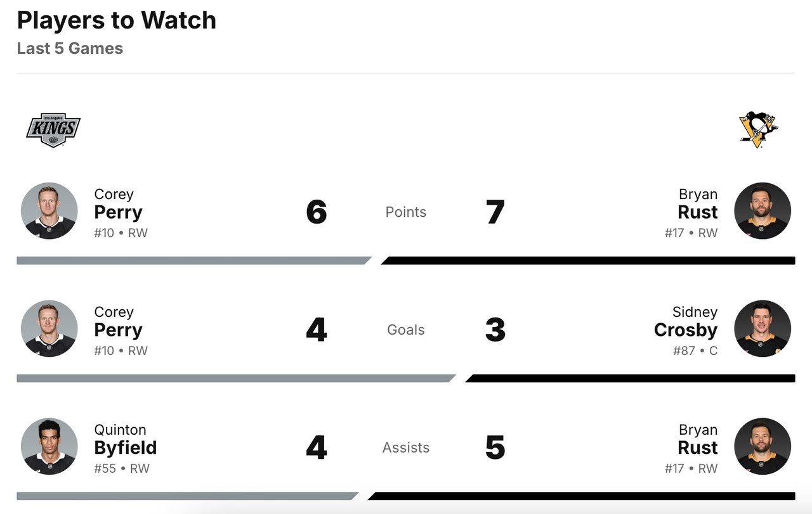Screen dimensions: 812x514
Task: Click Bryan Rust's photo in Assists row
Action: pyautogui.click(x=763, y=447)
